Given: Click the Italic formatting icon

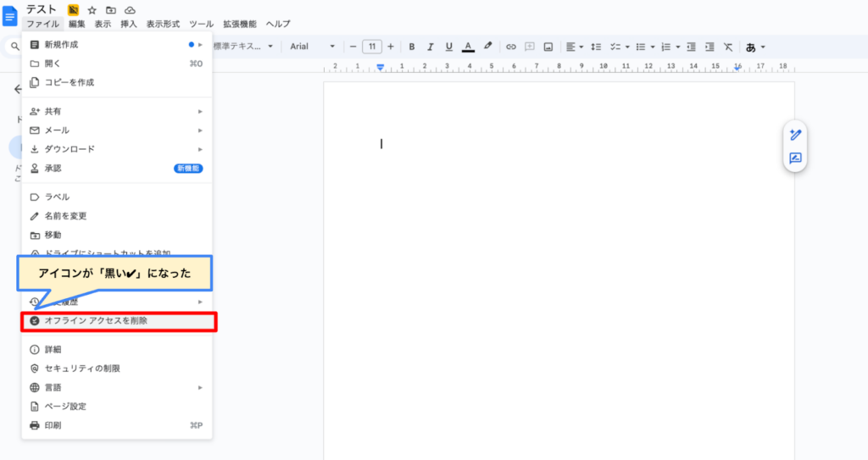Looking at the screenshot, I should (x=430, y=47).
